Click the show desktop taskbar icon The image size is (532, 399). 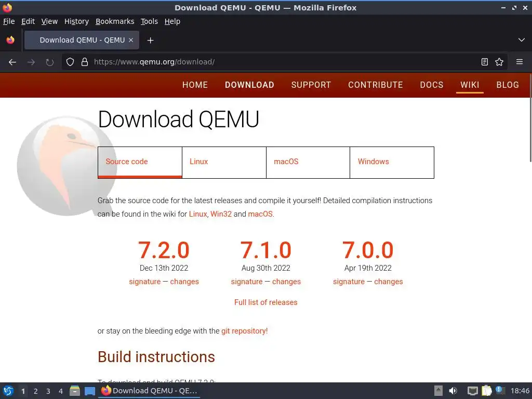click(90, 391)
